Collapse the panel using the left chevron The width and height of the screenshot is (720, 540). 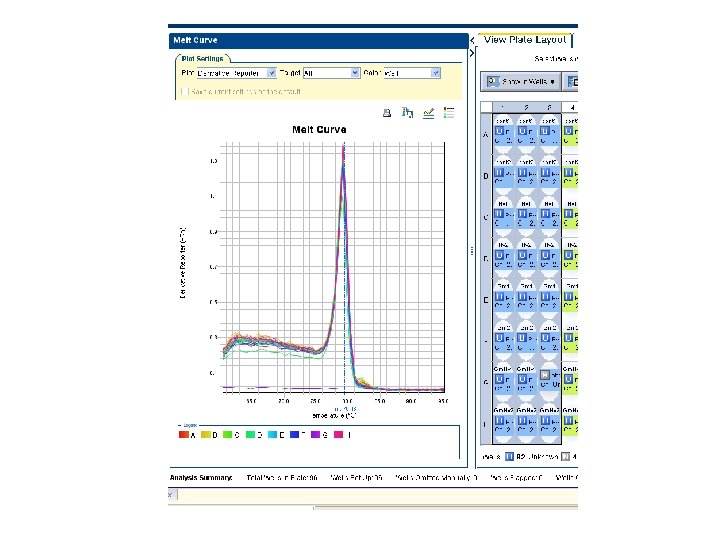click(x=472, y=40)
